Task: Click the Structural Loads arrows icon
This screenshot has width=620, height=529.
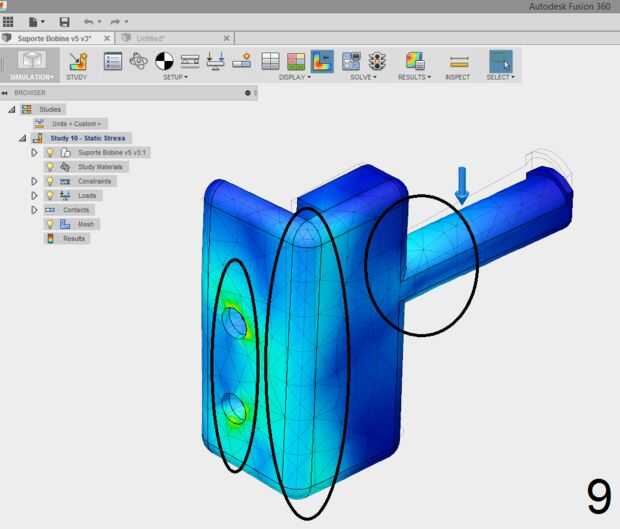Action: (215, 61)
